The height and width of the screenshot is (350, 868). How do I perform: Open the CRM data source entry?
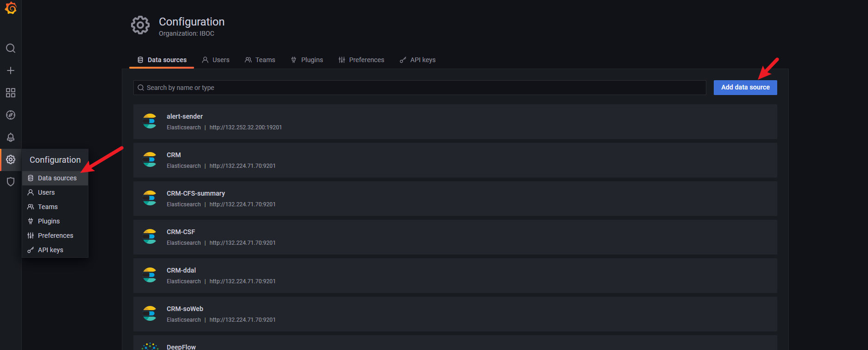point(174,155)
